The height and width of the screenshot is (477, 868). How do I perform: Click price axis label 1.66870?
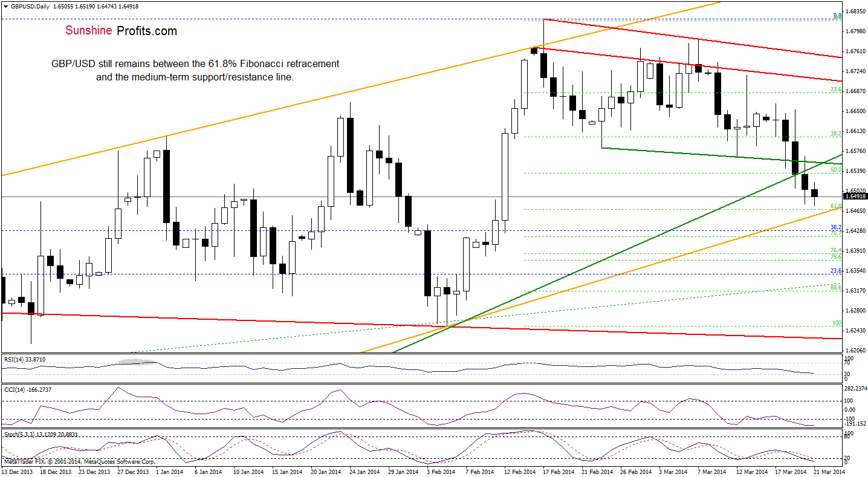856,91
